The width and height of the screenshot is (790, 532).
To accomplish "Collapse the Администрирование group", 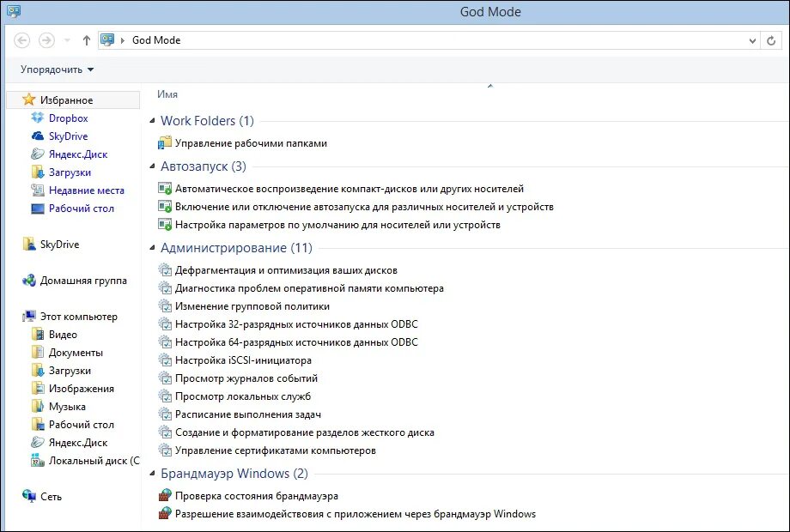I will point(152,248).
